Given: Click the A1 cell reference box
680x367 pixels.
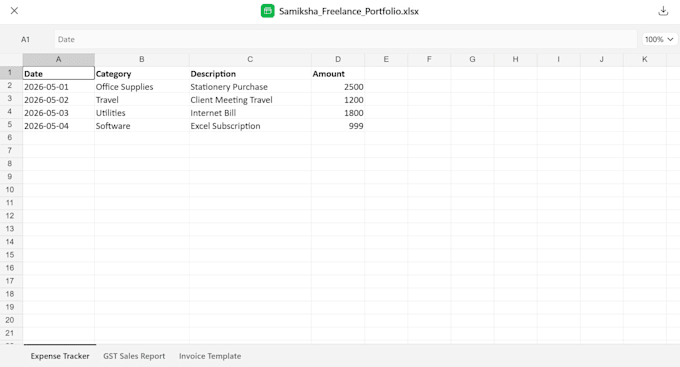Looking at the screenshot, I should point(26,39).
